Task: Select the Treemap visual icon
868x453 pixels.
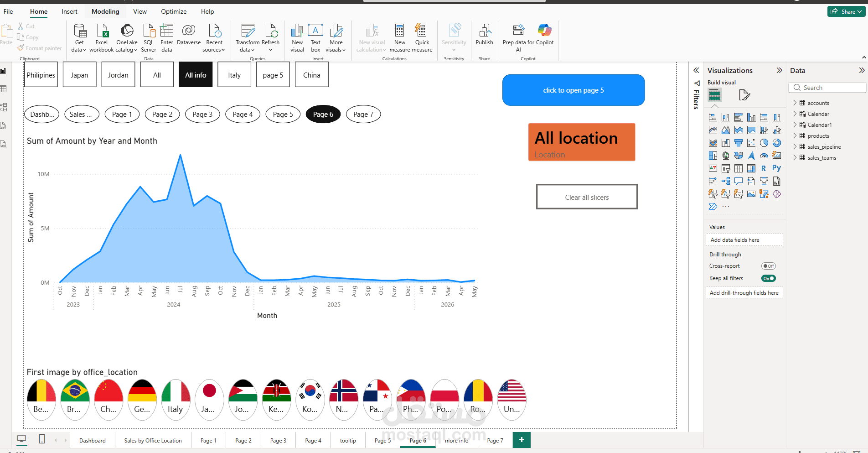Action: pyautogui.click(x=713, y=156)
